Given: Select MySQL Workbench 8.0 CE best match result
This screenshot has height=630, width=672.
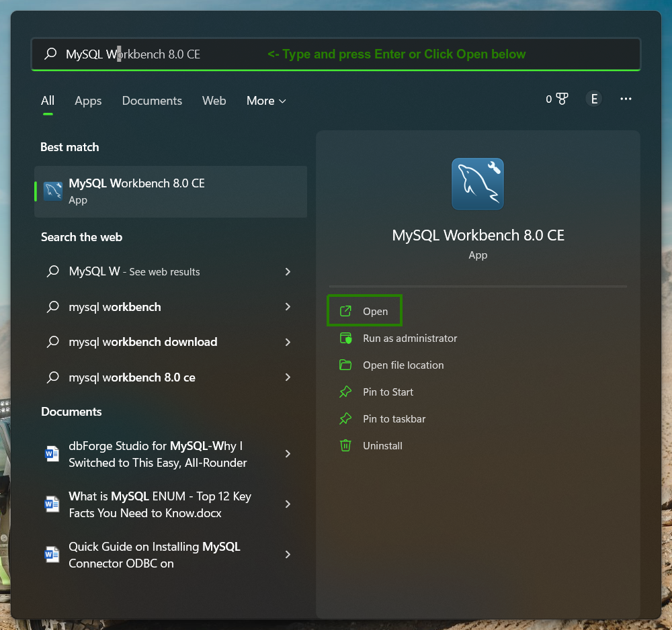Looking at the screenshot, I should click(171, 191).
